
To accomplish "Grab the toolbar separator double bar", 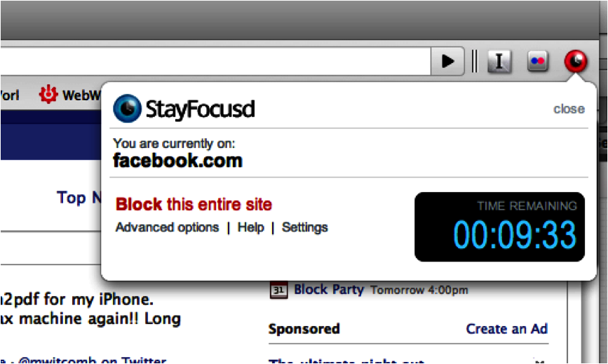I will tap(475, 61).
